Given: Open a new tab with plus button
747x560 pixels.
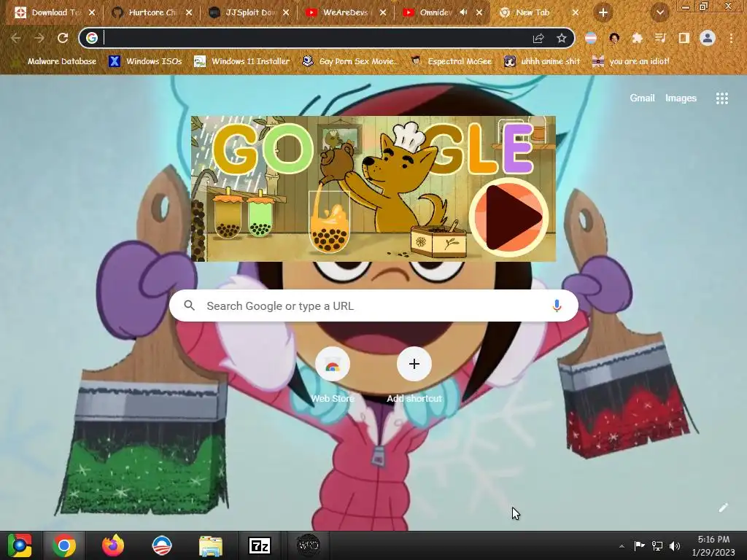Looking at the screenshot, I should (603, 12).
